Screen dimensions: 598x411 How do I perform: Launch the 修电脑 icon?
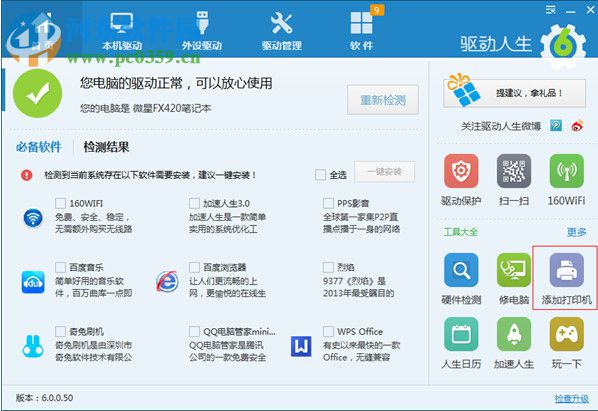pyautogui.click(x=514, y=270)
